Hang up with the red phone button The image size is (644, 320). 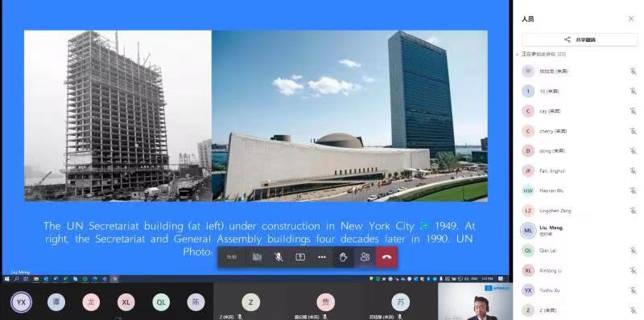click(x=386, y=257)
